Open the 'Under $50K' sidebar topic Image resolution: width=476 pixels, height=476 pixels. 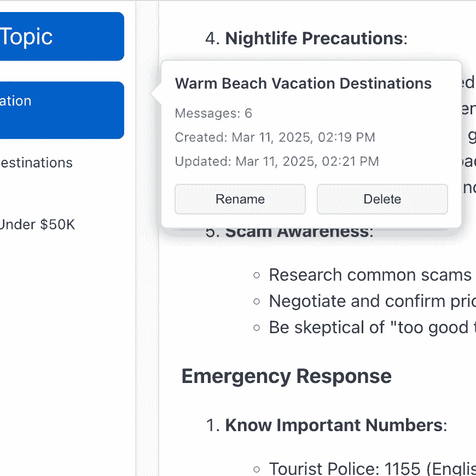[x=37, y=224]
